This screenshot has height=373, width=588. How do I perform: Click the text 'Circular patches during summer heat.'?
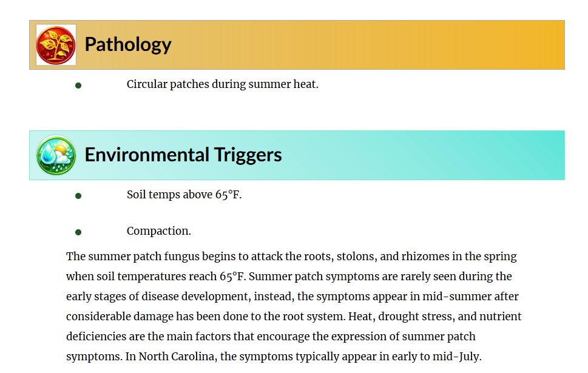coord(222,84)
